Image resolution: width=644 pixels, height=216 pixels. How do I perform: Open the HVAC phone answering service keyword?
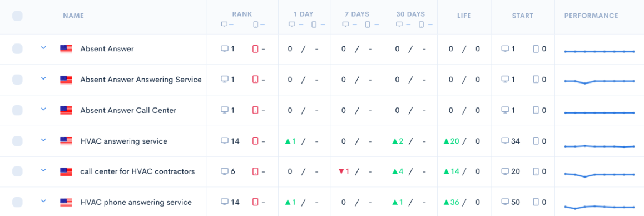click(x=136, y=203)
